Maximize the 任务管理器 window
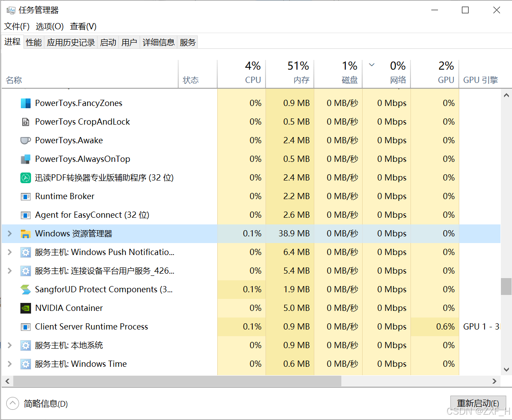This screenshot has width=512, height=420. pyautogui.click(x=465, y=10)
